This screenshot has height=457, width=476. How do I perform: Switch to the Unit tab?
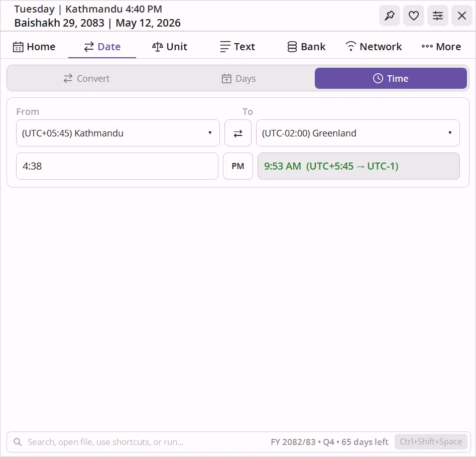tap(170, 47)
